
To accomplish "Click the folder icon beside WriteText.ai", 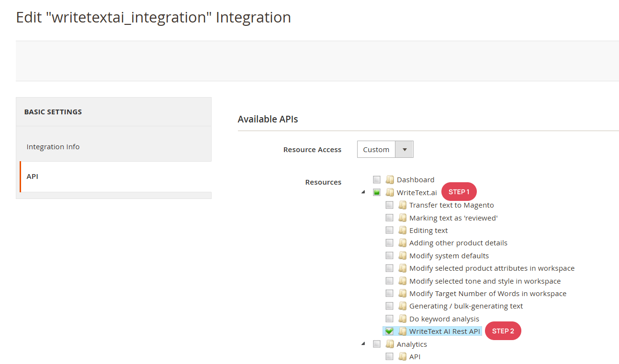I will [390, 192].
